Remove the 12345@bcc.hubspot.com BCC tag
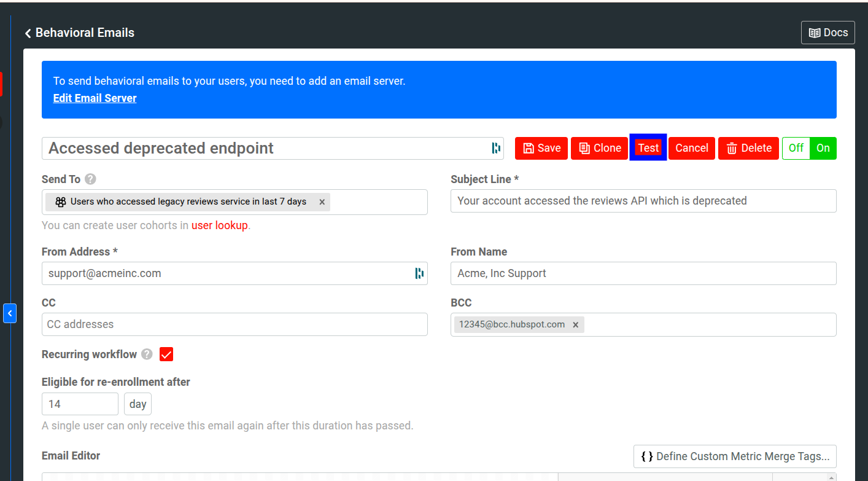 [575, 324]
